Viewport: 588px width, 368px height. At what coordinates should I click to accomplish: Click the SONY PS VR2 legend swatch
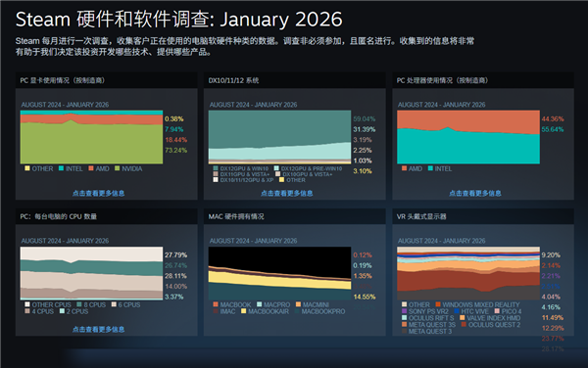pyautogui.click(x=404, y=311)
